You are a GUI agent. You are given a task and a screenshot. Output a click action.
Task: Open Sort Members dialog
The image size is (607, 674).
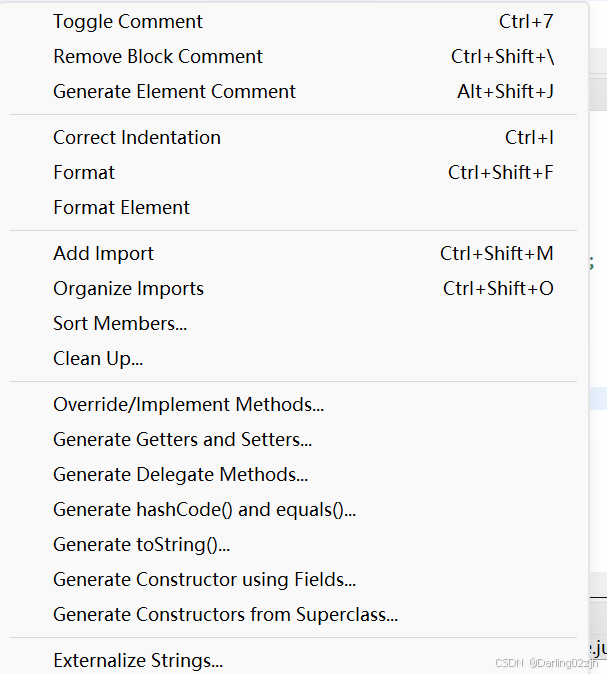120,323
